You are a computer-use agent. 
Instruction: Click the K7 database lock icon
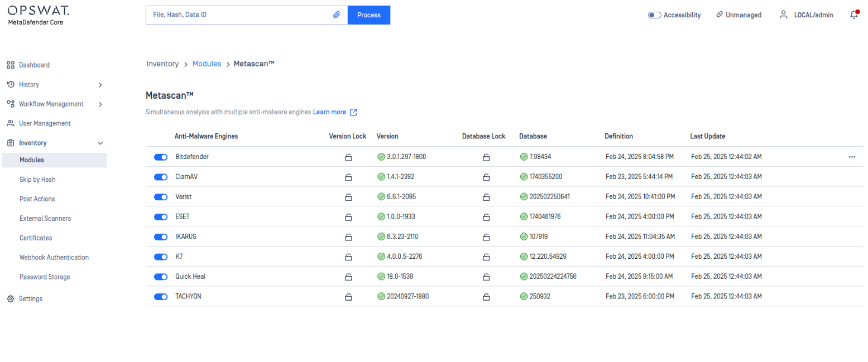click(x=486, y=257)
